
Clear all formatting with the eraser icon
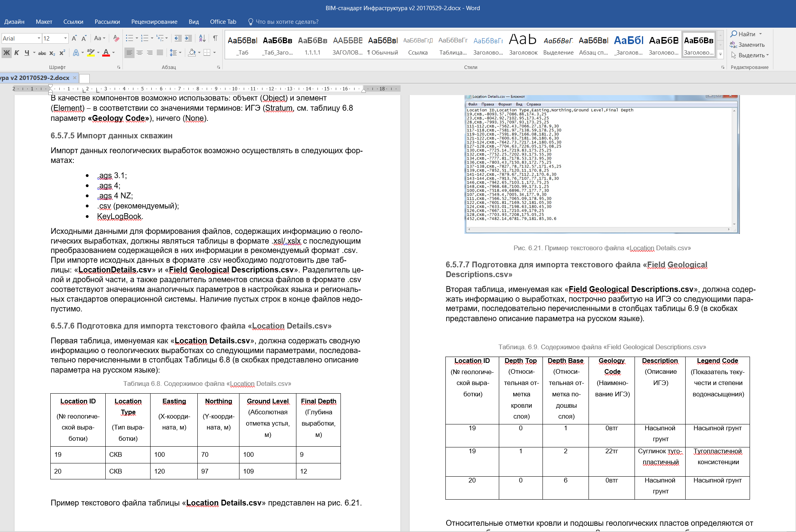116,38
